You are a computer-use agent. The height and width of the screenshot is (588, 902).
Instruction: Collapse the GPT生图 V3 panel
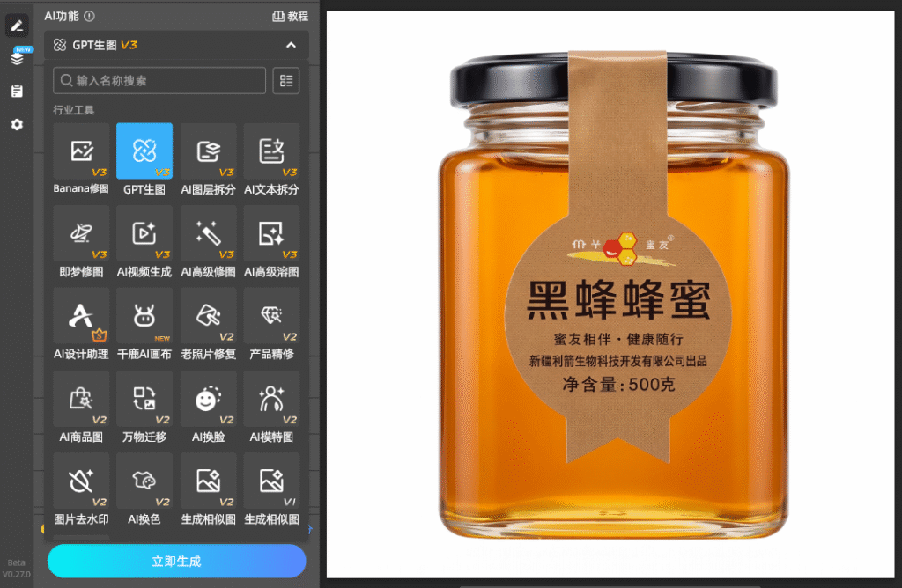pos(291,45)
